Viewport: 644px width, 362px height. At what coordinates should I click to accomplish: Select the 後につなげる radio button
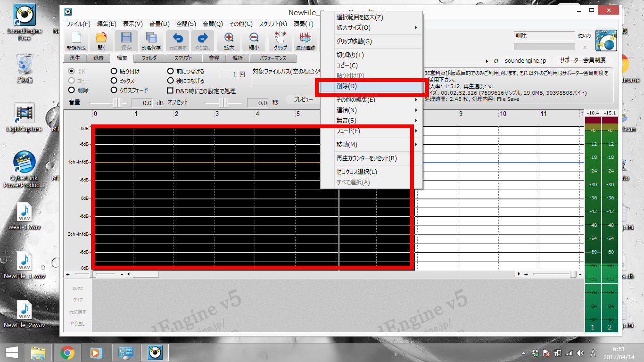(x=171, y=81)
